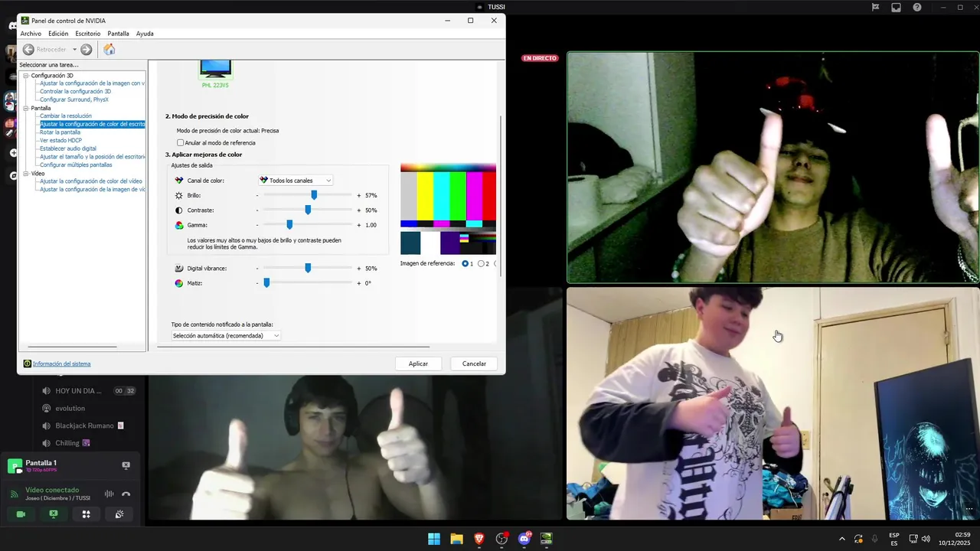
Task: Click the Gamma slider handle
Action: pos(289,225)
